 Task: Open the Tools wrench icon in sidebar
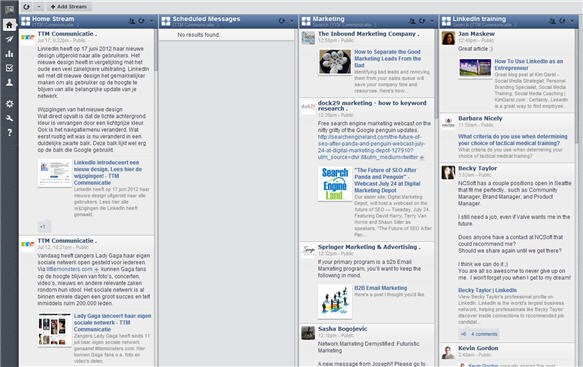(x=9, y=118)
